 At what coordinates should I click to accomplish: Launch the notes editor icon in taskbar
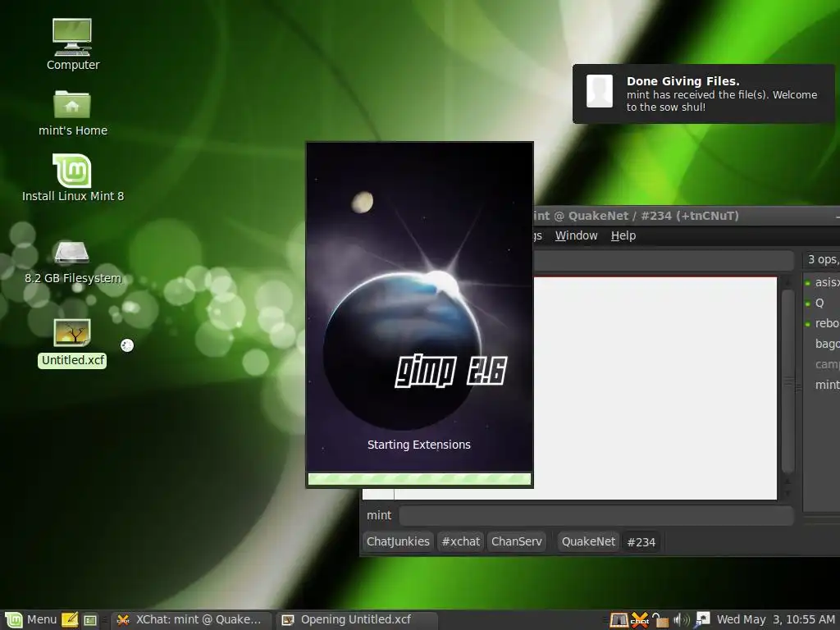tap(70, 620)
